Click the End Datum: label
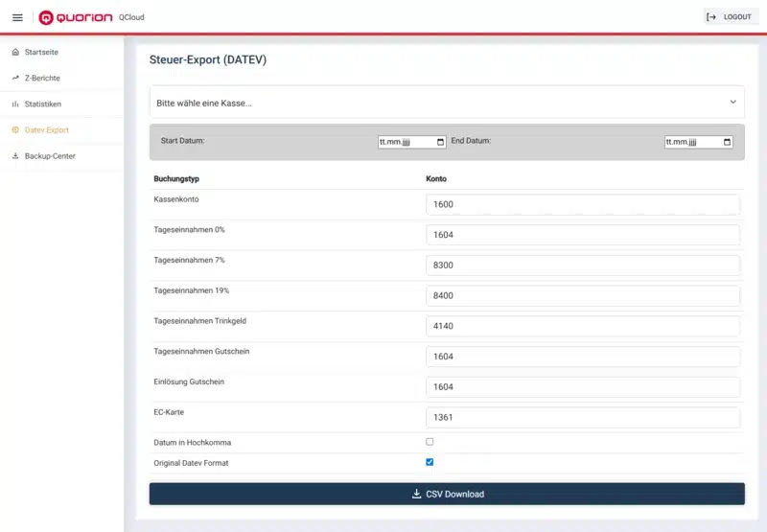This screenshot has width=767, height=532. pos(471,141)
